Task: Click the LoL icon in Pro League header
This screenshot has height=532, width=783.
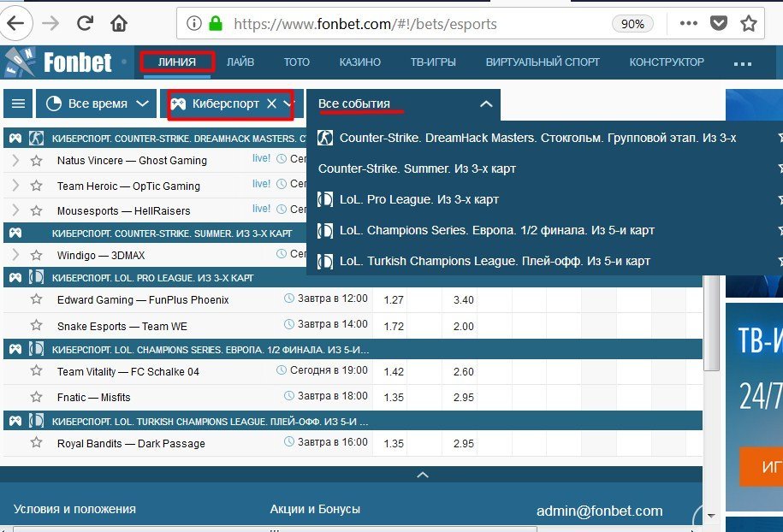Action: coord(36,277)
